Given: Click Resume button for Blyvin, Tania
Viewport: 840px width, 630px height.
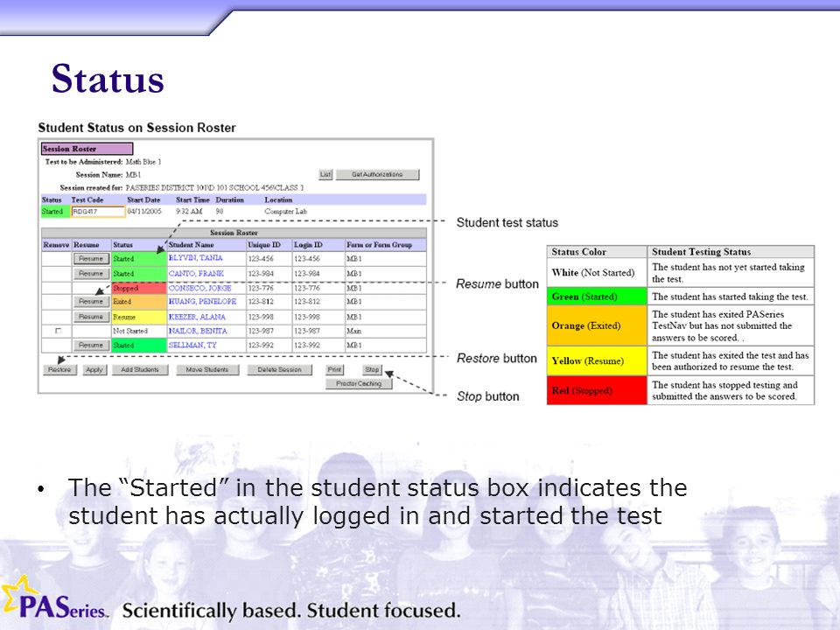Looking at the screenshot, I should [x=91, y=259].
